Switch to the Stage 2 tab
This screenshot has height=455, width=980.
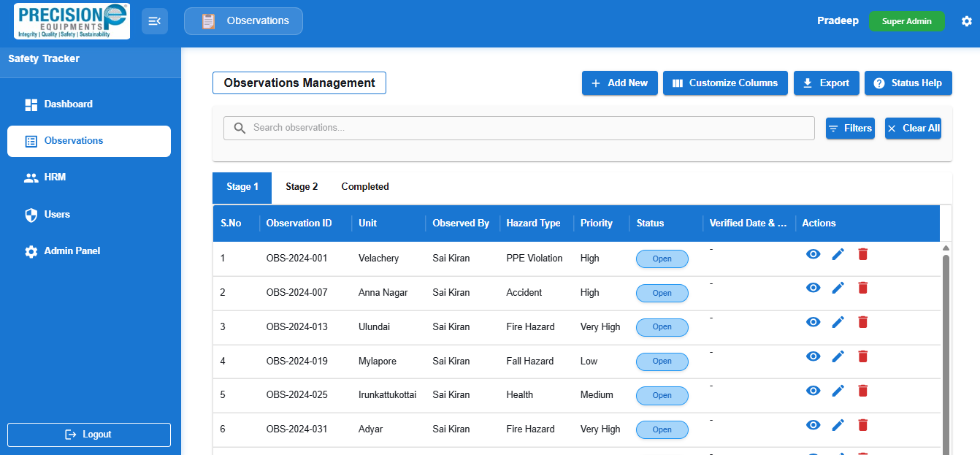pyautogui.click(x=302, y=187)
